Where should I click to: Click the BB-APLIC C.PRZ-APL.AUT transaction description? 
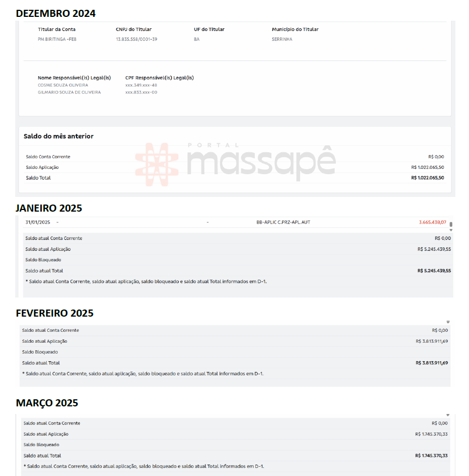(x=283, y=222)
